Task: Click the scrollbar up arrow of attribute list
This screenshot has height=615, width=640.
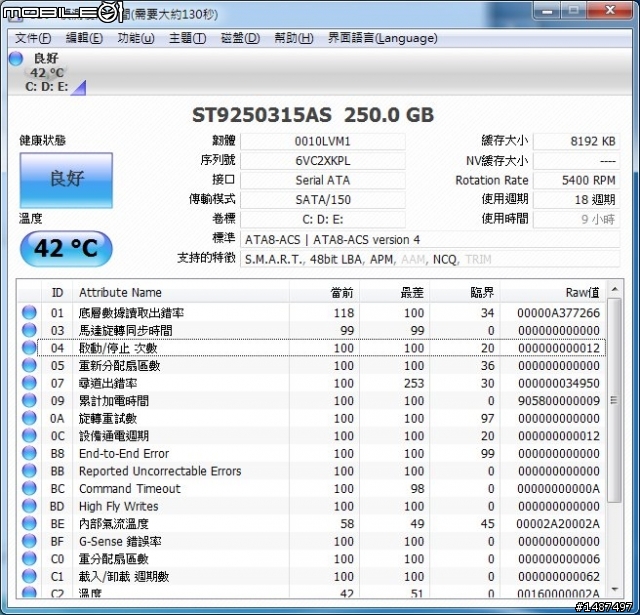Action: (x=614, y=289)
